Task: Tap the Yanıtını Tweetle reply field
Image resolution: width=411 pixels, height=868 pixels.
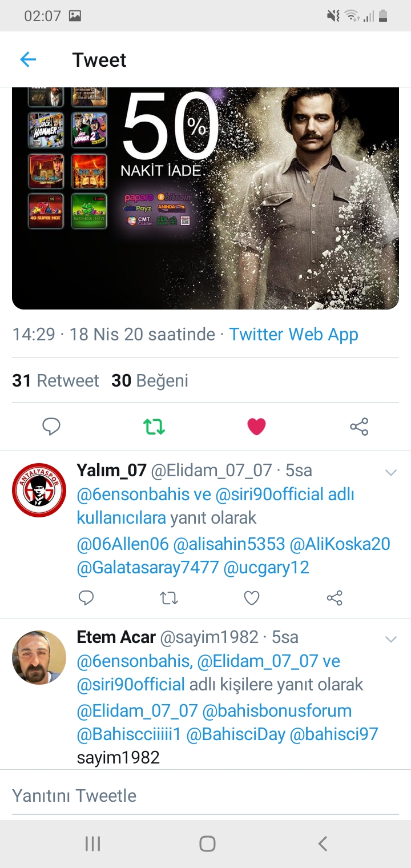Action: (x=205, y=795)
